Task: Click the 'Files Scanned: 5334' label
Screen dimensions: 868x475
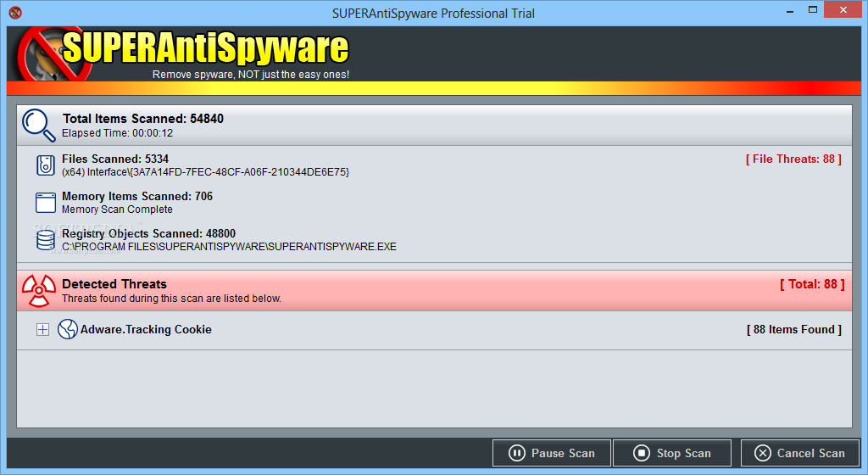Action: click(115, 159)
